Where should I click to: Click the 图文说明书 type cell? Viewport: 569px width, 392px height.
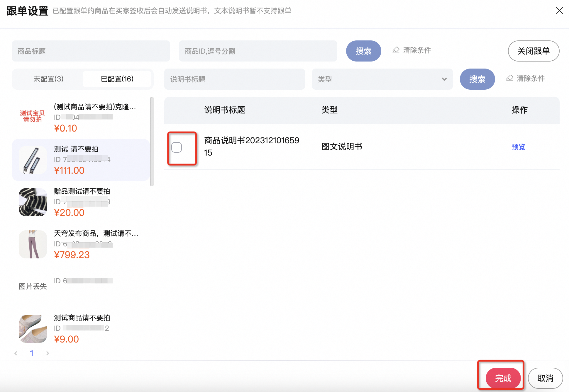pos(342,146)
